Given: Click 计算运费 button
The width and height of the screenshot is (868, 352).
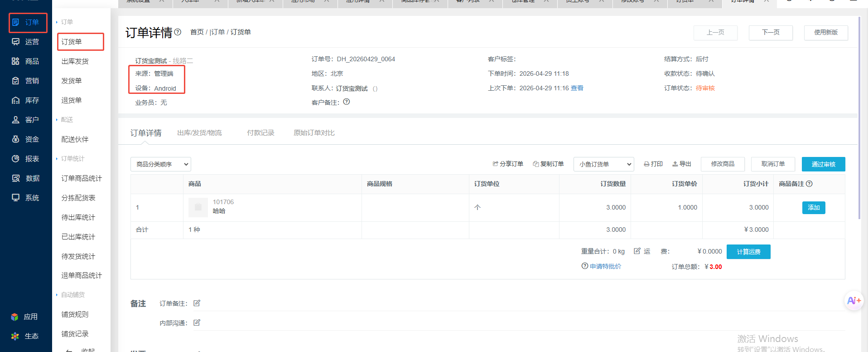Looking at the screenshot, I should tap(748, 252).
